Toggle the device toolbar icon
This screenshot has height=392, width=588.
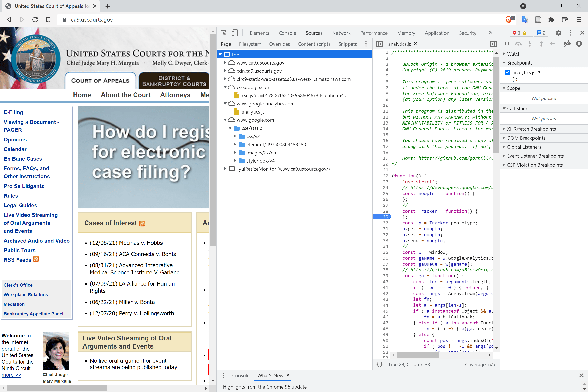pos(234,33)
